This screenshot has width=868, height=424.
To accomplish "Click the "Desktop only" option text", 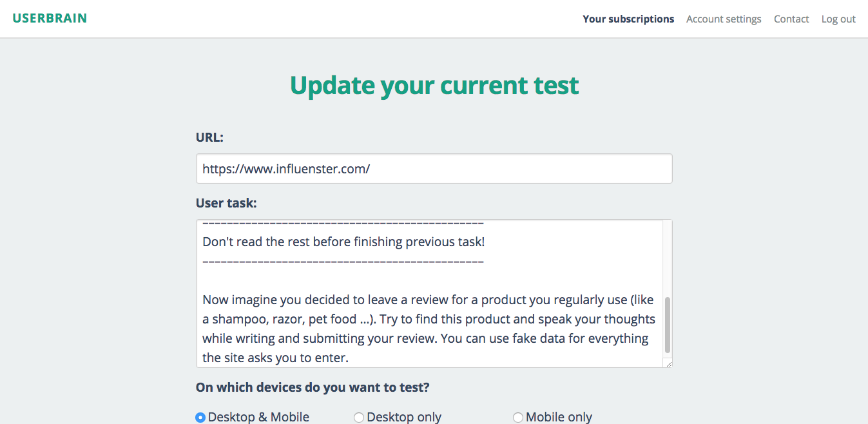I will (x=404, y=418).
